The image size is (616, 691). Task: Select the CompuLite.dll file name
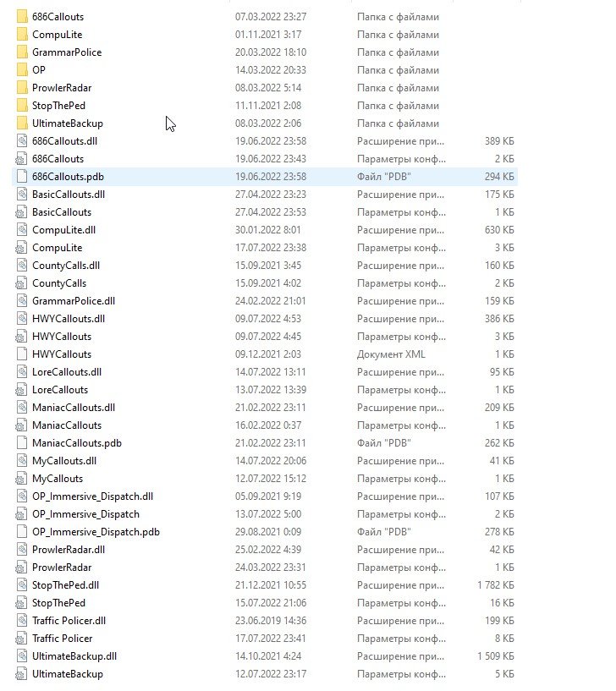64,230
